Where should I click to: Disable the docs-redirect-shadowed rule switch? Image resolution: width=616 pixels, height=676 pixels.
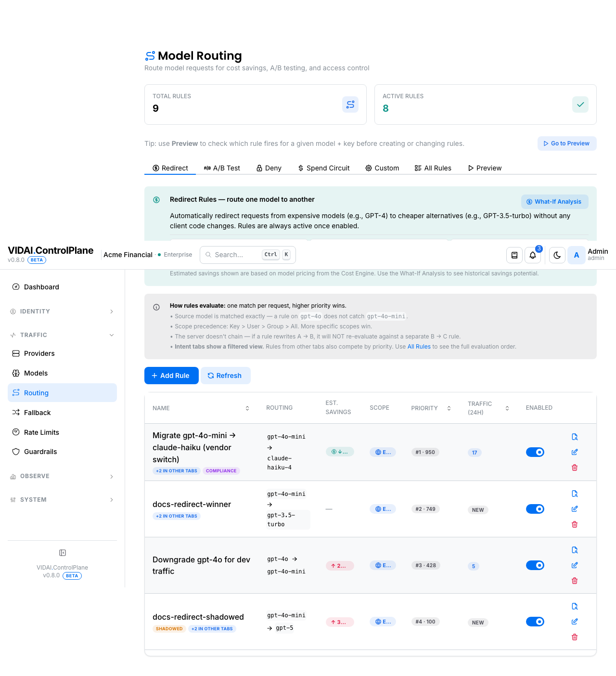[x=535, y=622]
